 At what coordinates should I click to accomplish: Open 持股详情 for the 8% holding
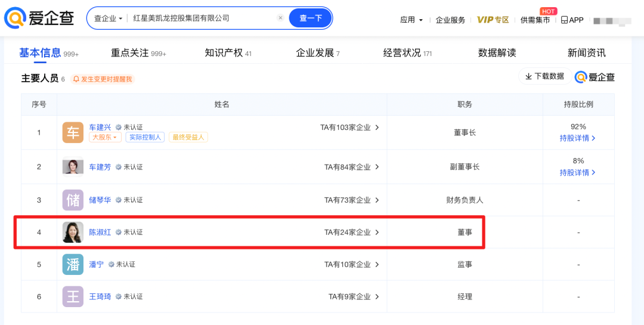[x=578, y=172]
